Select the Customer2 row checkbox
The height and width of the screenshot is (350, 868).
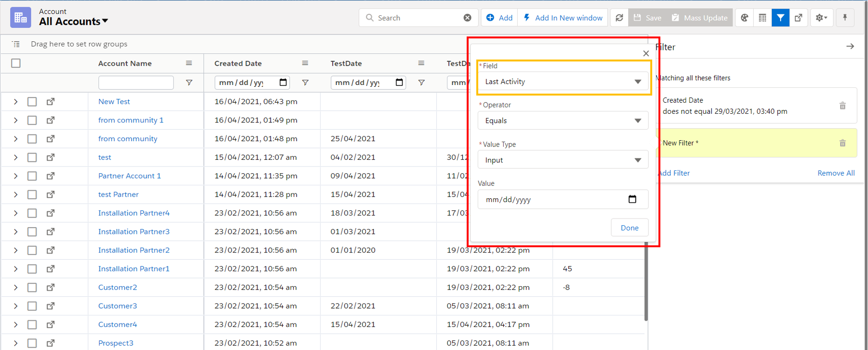[x=32, y=288]
